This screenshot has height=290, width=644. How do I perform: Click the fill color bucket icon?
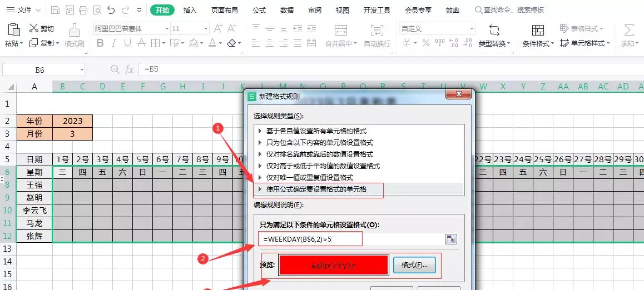[194, 43]
